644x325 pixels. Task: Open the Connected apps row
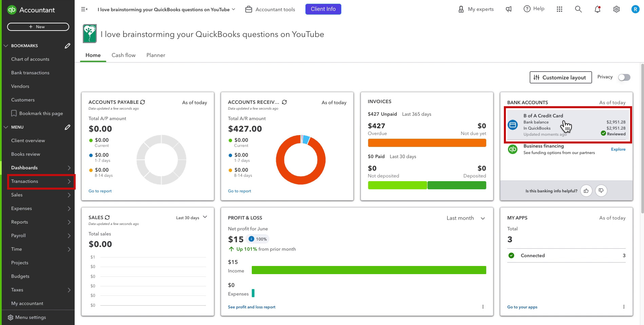pyautogui.click(x=566, y=255)
